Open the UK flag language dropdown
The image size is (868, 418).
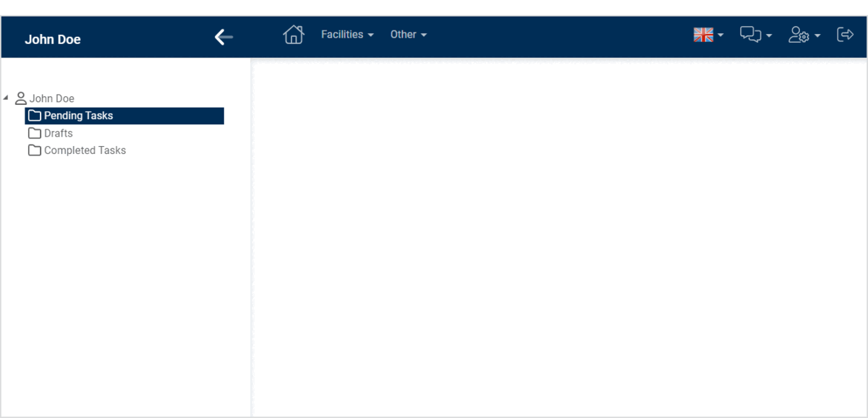(709, 35)
